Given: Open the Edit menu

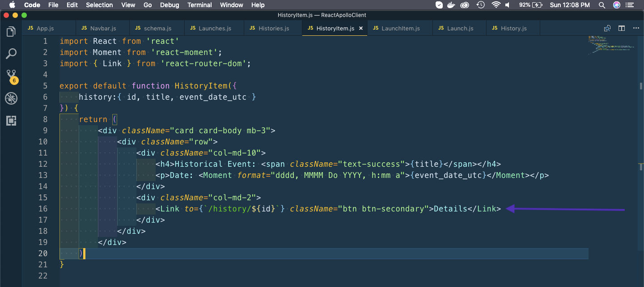Looking at the screenshot, I should click(x=72, y=5).
